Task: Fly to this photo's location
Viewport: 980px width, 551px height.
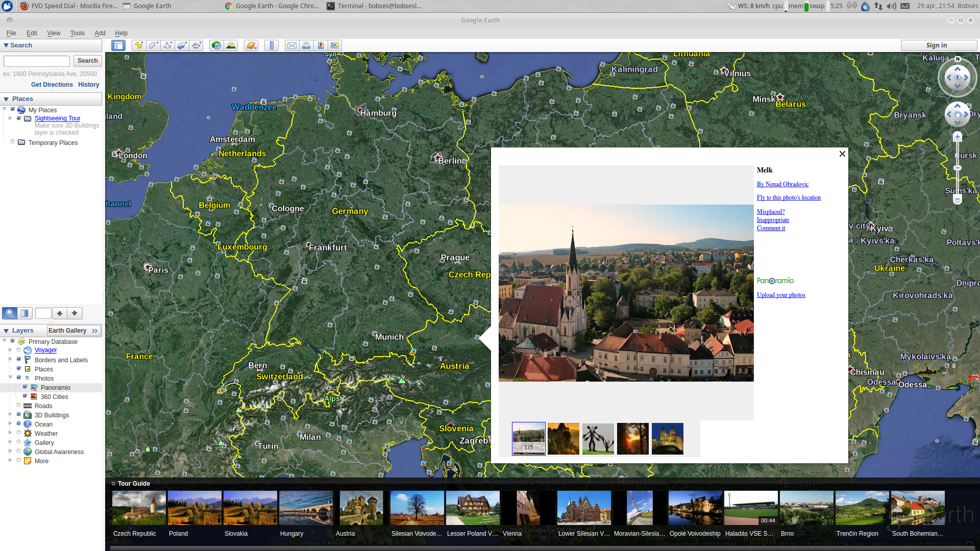Action: pyautogui.click(x=789, y=197)
